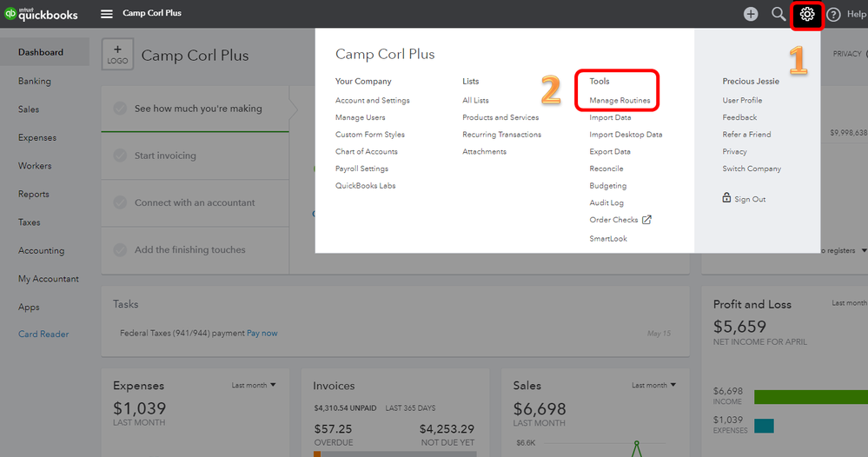Image resolution: width=868 pixels, height=457 pixels.
Task: Check the Add the finishing touches circle
Action: [x=120, y=249]
